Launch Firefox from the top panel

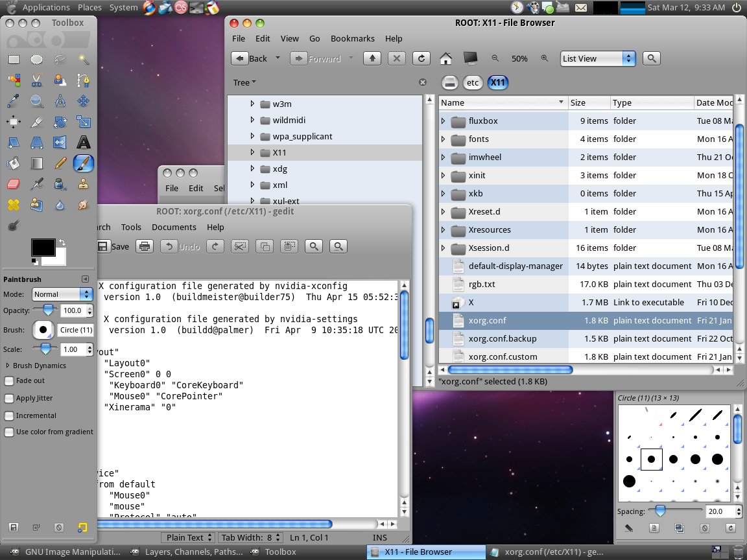pos(149,7)
